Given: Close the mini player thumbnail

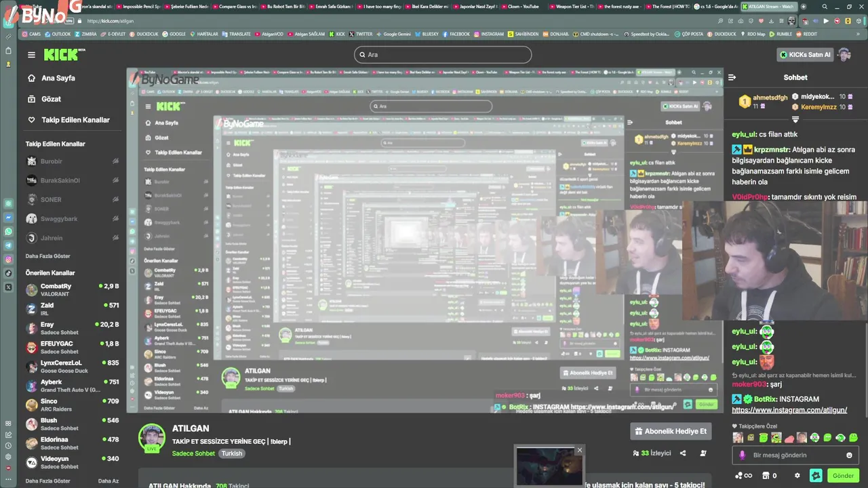Looking at the screenshot, I should tap(579, 450).
